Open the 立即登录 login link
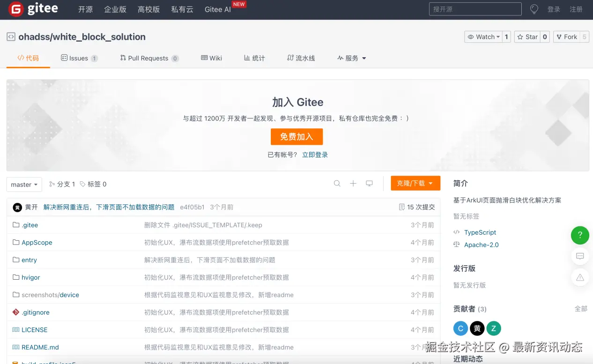 point(315,154)
